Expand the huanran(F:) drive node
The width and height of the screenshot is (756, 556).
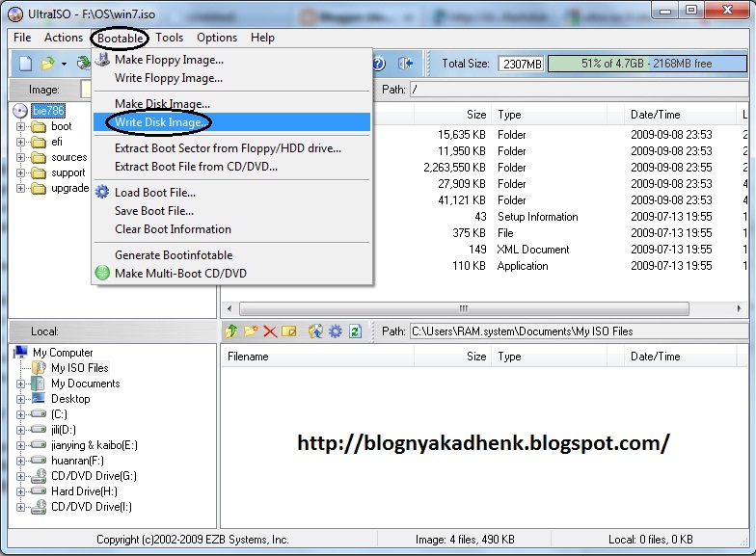pos(21,461)
